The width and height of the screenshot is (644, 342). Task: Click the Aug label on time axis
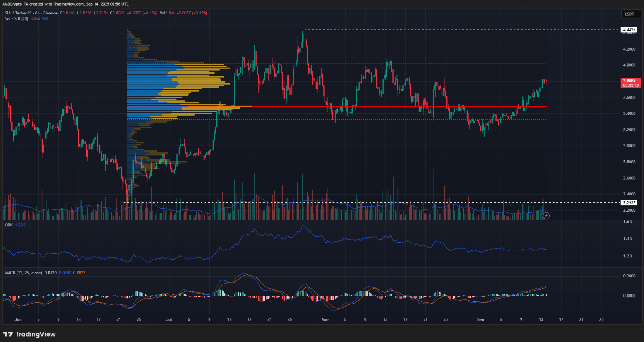click(324, 319)
